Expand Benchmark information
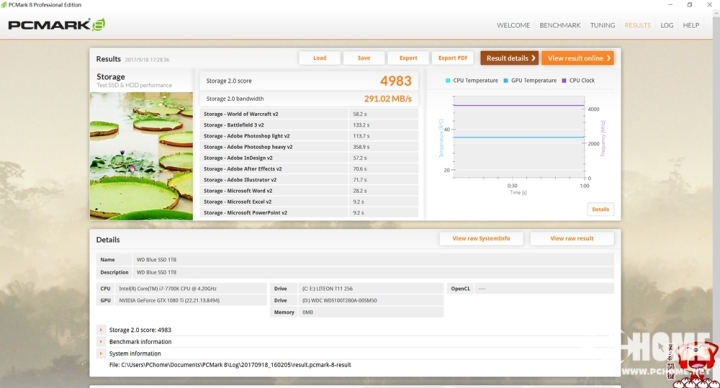The width and height of the screenshot is (720, 388). point(101,342)
